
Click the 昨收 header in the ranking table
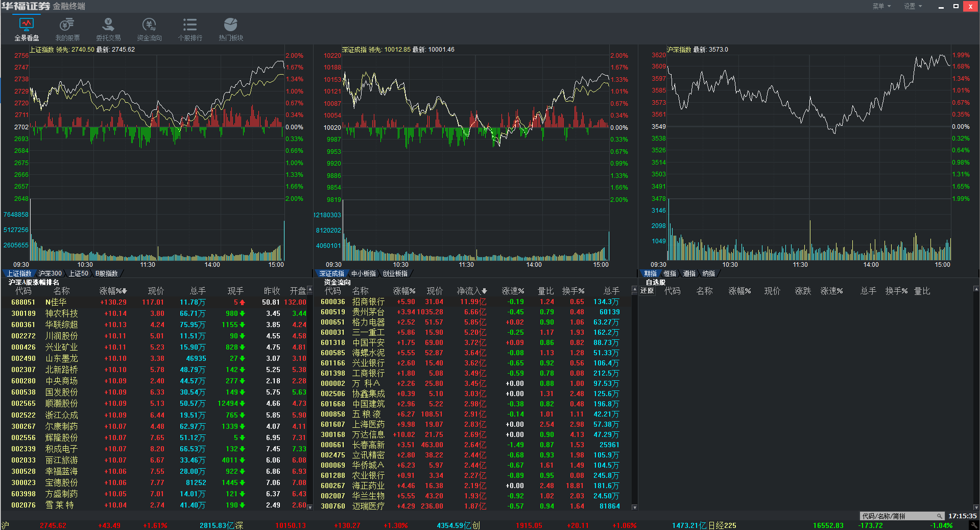pyautogui.click(x=272, y=291)
